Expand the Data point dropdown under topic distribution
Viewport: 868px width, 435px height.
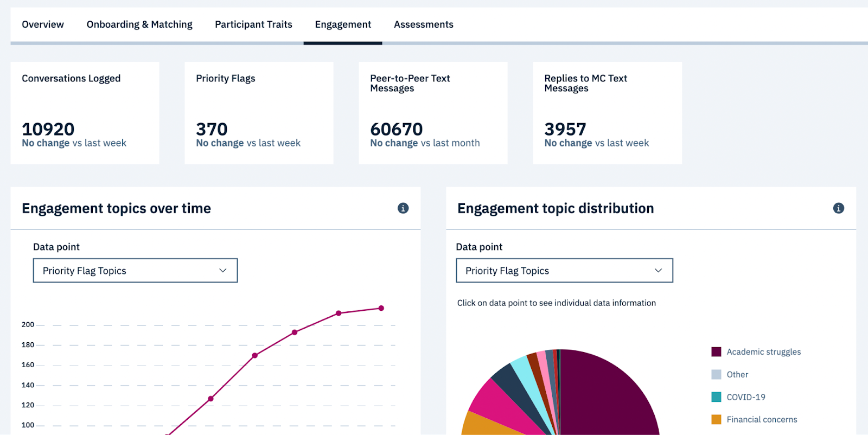(564, 271)
